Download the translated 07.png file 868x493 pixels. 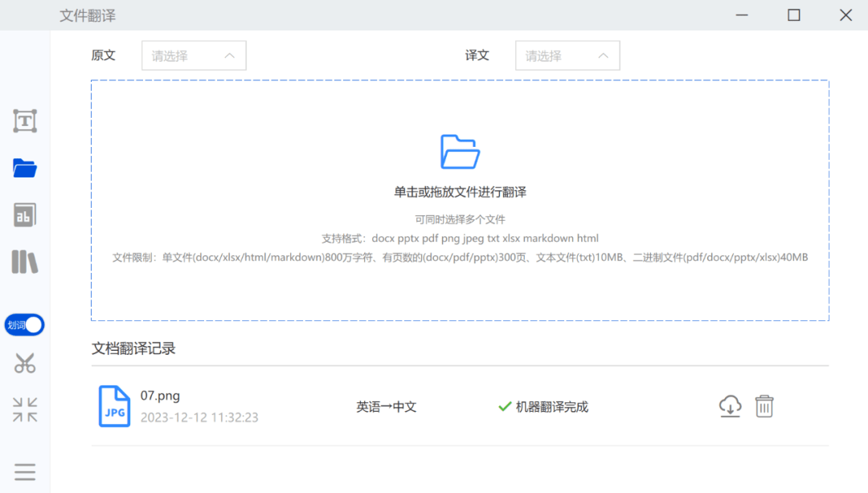tap(730, 406)
